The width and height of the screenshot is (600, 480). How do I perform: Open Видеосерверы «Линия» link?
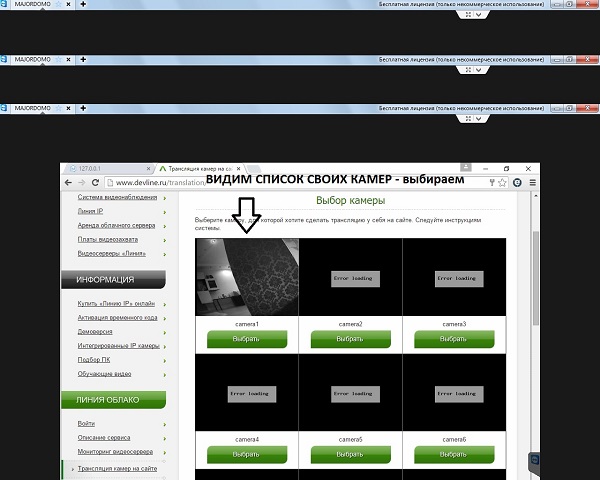click(112, 253)
